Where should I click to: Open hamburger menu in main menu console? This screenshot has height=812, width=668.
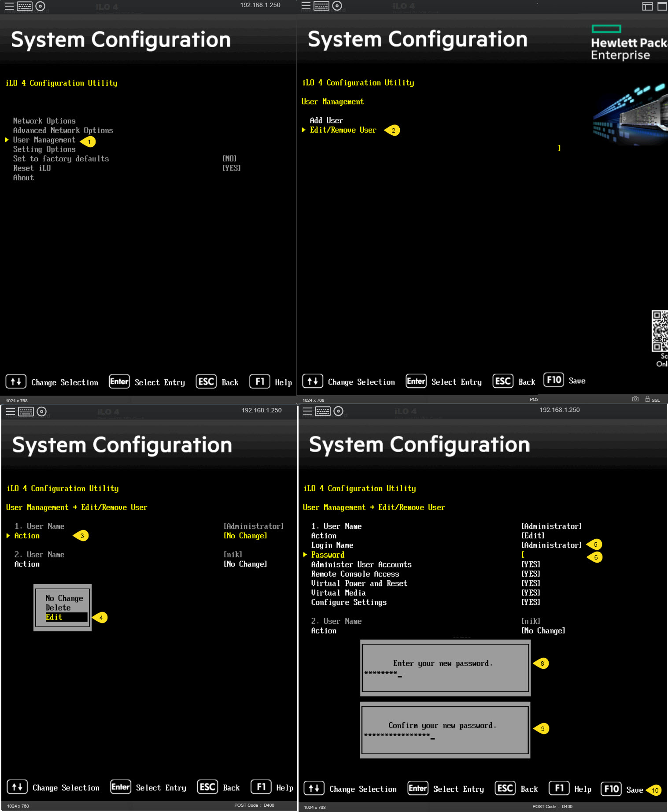tap(9, 6)
